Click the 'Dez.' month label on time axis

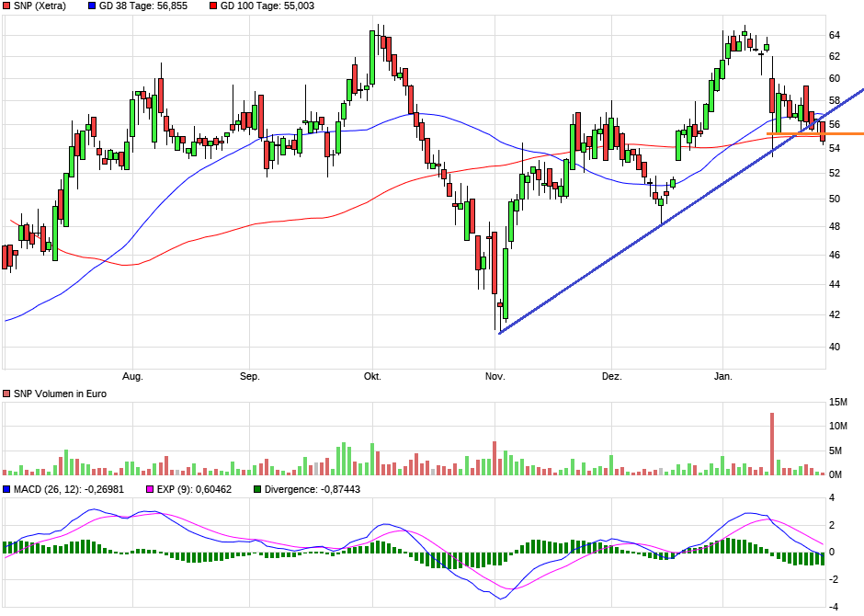612,377
